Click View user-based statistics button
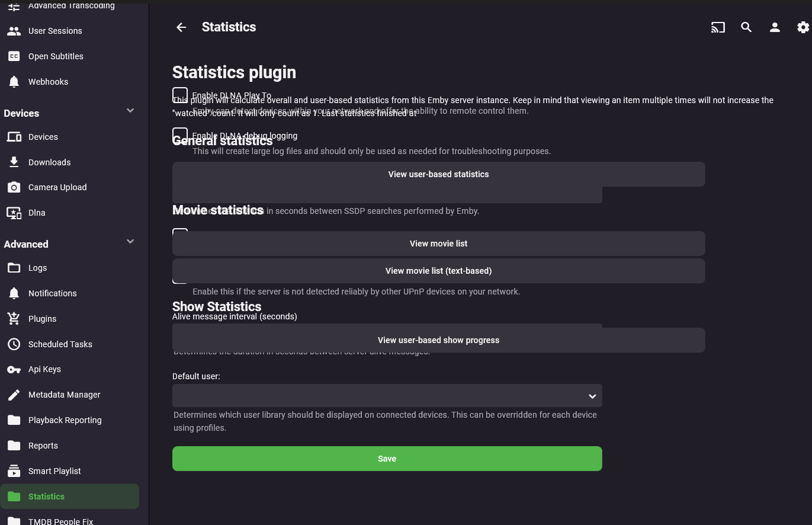Image resolution: width=812 pixels, height=525 pixels. pos(438,174)
